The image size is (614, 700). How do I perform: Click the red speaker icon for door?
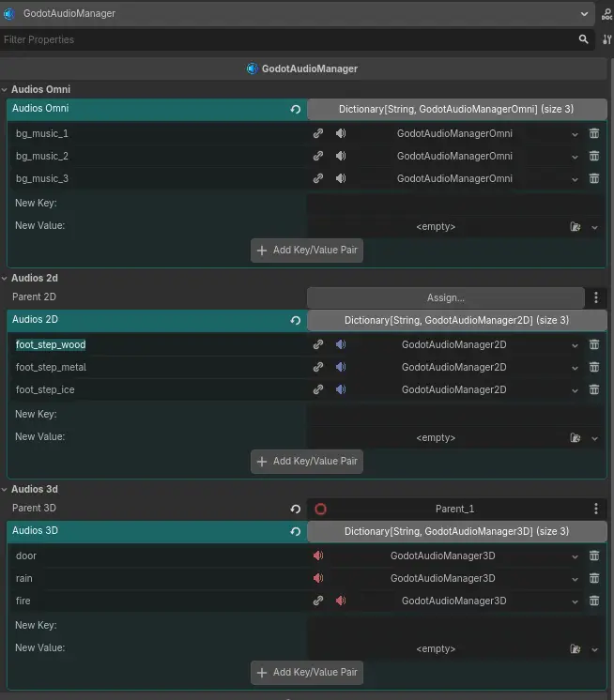(318, 555)
